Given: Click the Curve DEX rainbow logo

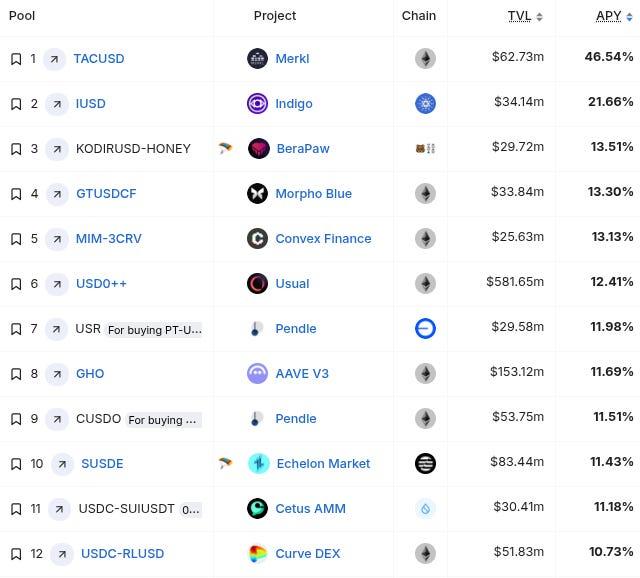Looking at the screenshot, I should (x=257, y=554).
